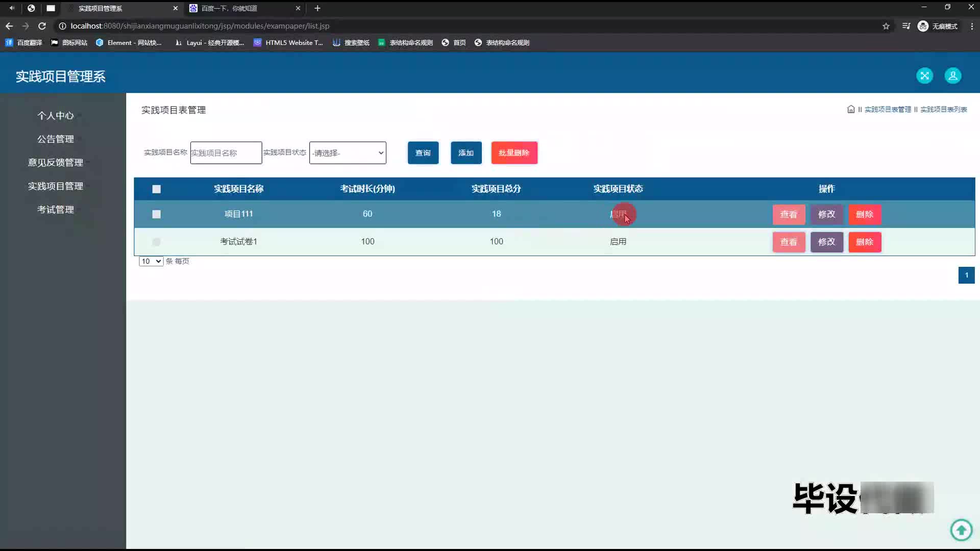Bookmark this page with star icon
The width and height of the screenshot is (980, 551).
click(x=886, y=26)
